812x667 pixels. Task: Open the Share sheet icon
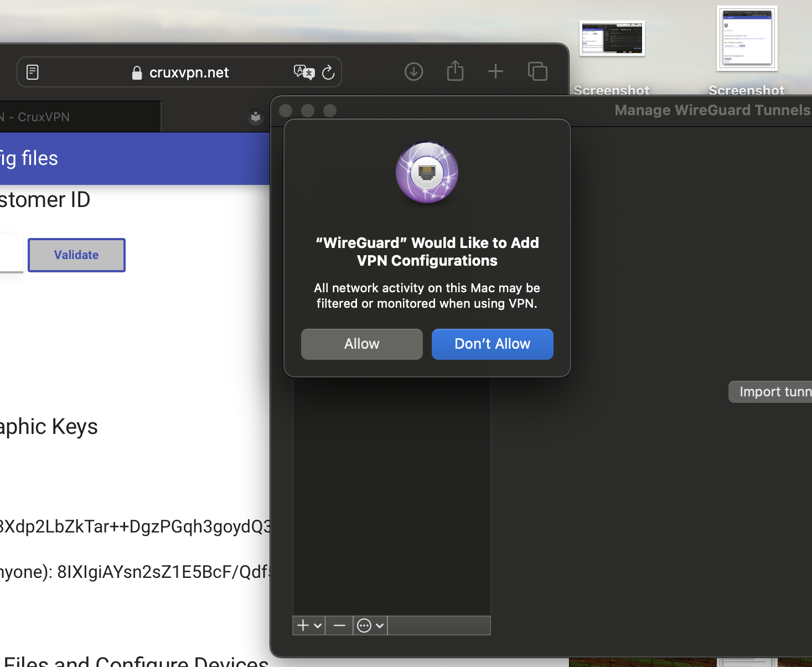pyautogui.click(x=455, y=71)
